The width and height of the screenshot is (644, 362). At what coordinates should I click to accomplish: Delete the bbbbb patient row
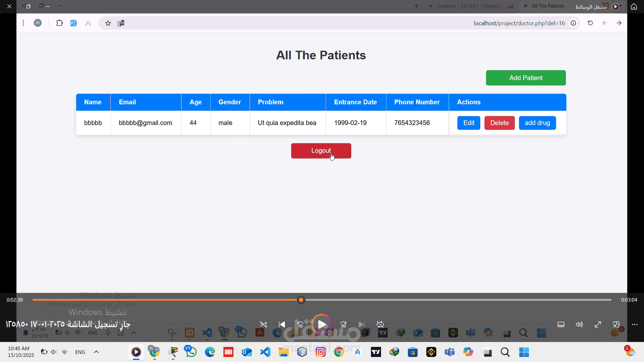point(499,123)
